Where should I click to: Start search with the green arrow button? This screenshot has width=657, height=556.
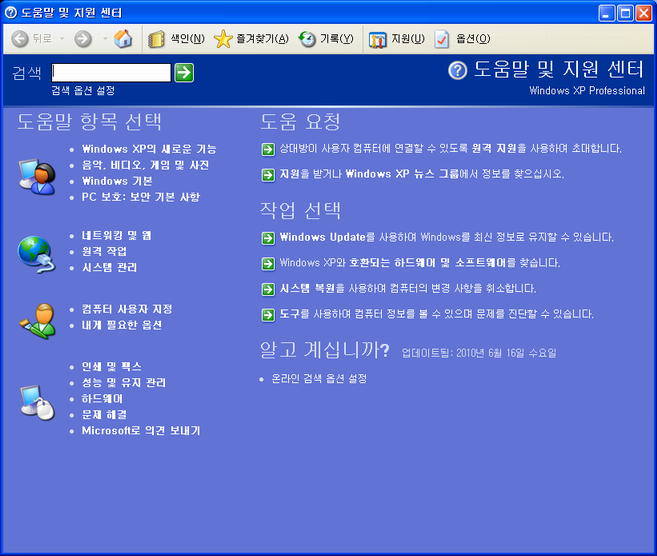(184, 72)
